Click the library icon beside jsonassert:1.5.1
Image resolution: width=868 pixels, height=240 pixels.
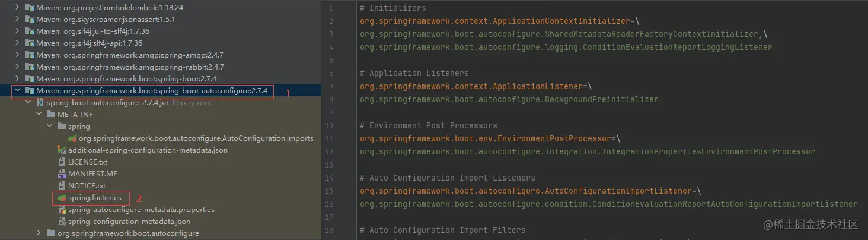tap(29, 20)
